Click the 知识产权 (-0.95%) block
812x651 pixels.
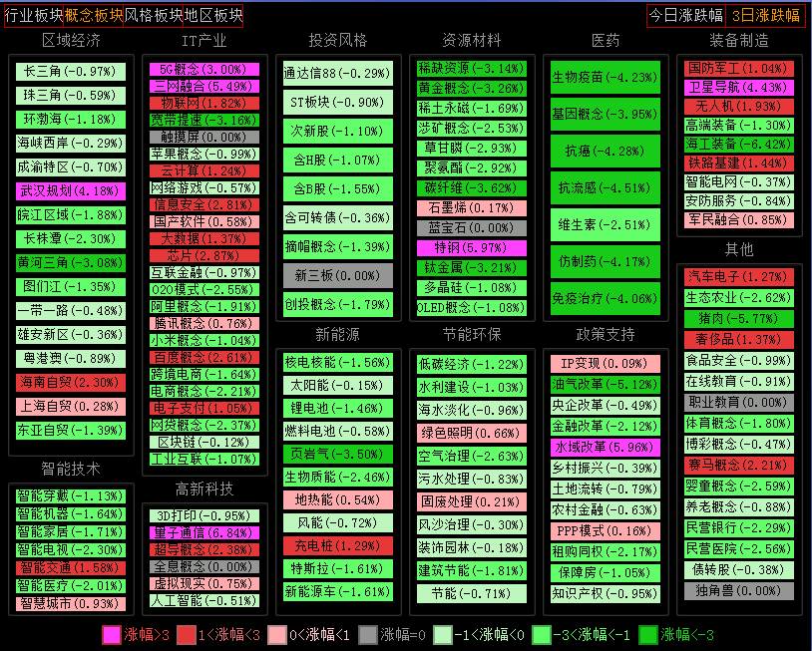click(606, 593)
